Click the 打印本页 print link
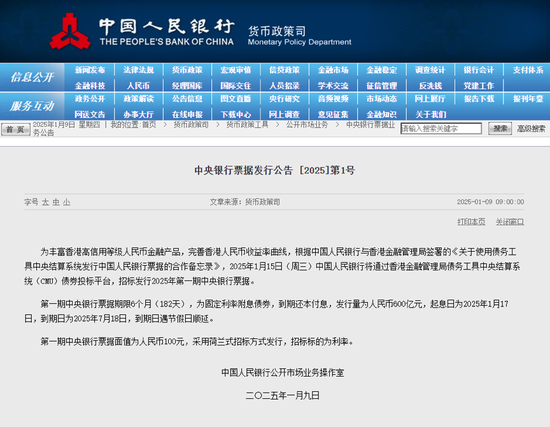Image resolution: width=550 pixels, height=427 pixels. (x=471, y=222)
